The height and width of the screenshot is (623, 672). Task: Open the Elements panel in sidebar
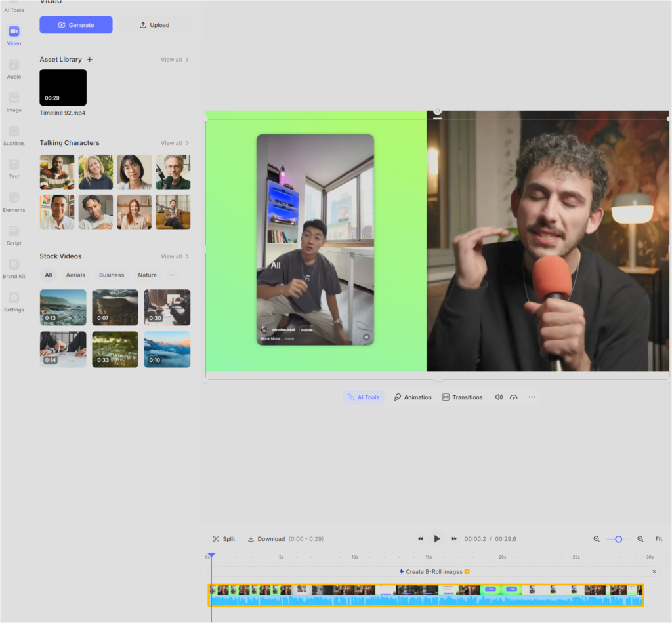click(x=14, y=202)
